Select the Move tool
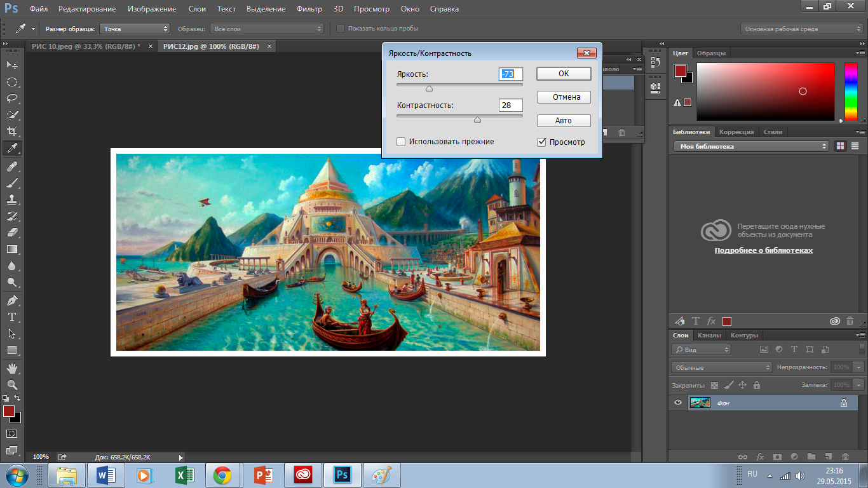Screen dimensions: 868x488 pos(11,65)
